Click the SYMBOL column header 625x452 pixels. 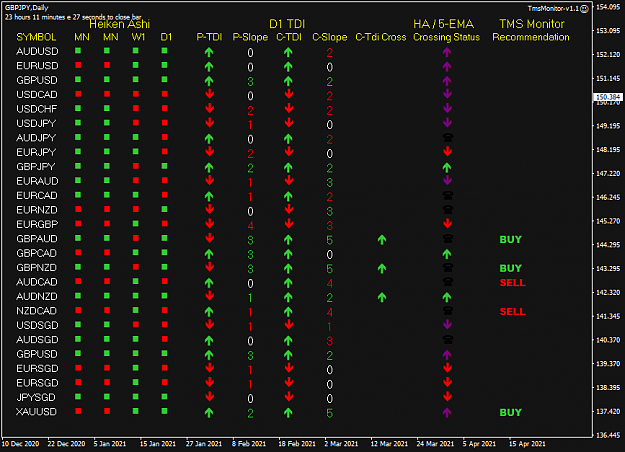pyautogui.click(x=36, y=37)
